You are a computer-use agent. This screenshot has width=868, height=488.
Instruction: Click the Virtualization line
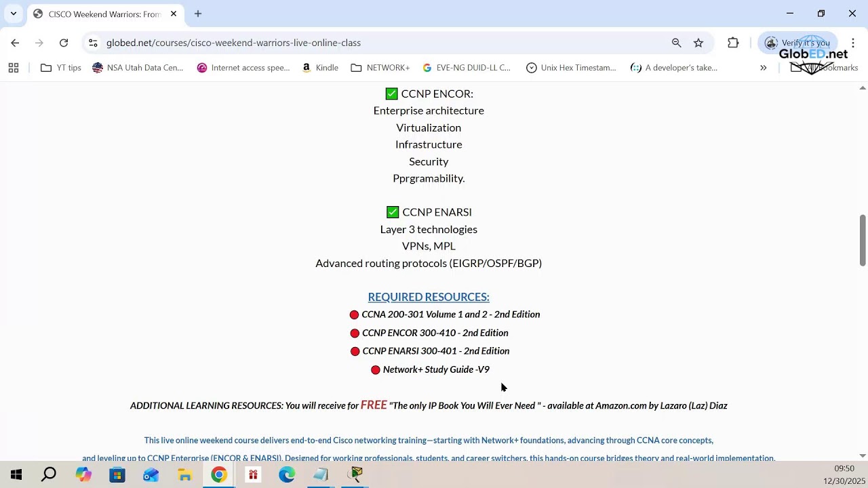click(429, 127)
